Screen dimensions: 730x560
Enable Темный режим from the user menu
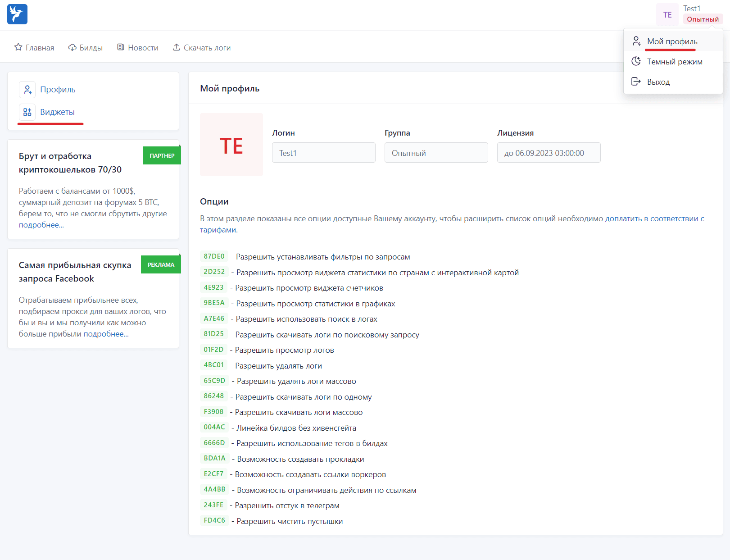tap(673, 61)
